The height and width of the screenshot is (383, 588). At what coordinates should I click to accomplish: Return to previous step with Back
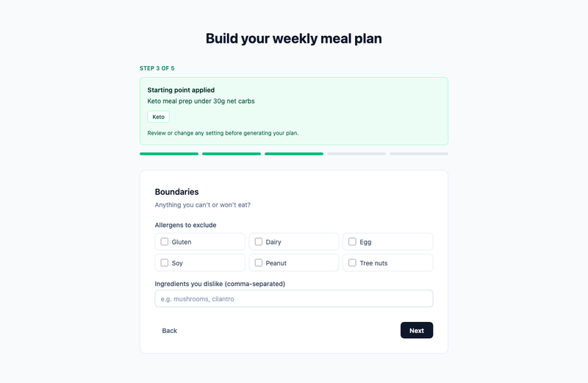[170, 330]
